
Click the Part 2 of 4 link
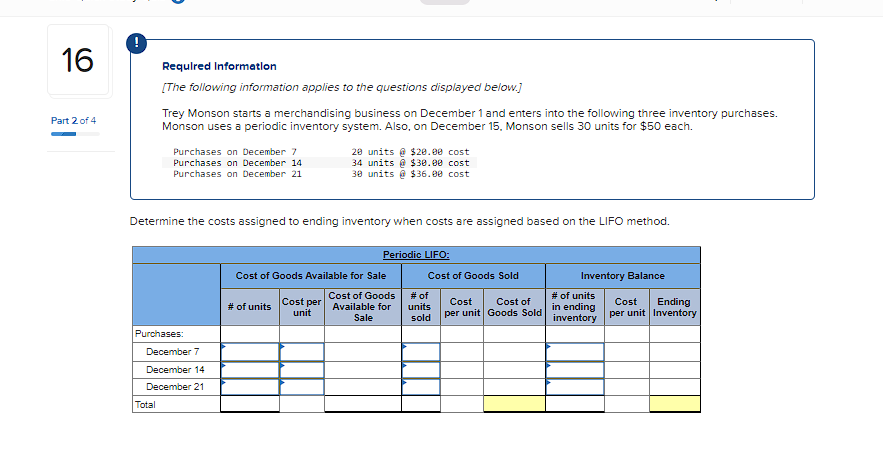point(73,120)
